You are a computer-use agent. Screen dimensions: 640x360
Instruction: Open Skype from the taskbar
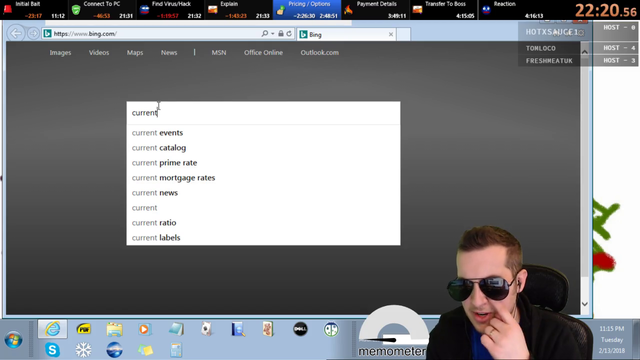pos(52,350)
